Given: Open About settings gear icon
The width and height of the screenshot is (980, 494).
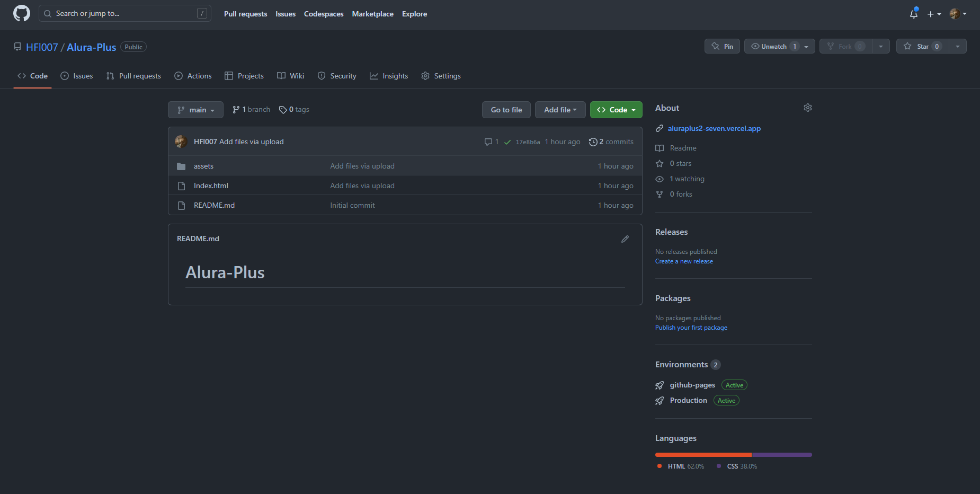Looking at the screenshot, I should [x=808, y=108].
